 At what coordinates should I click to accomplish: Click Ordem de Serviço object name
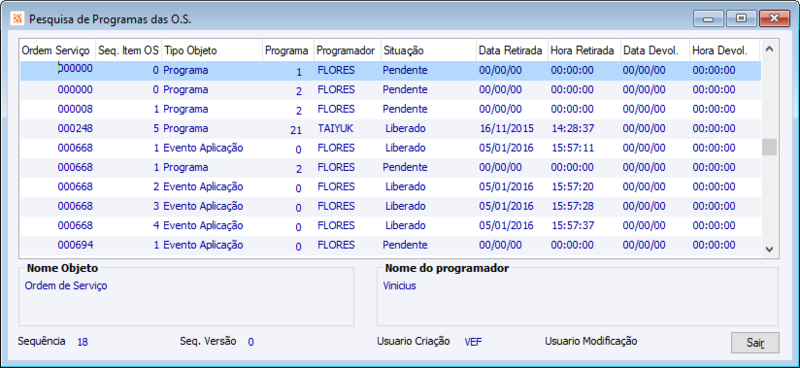tap(66, 286)
